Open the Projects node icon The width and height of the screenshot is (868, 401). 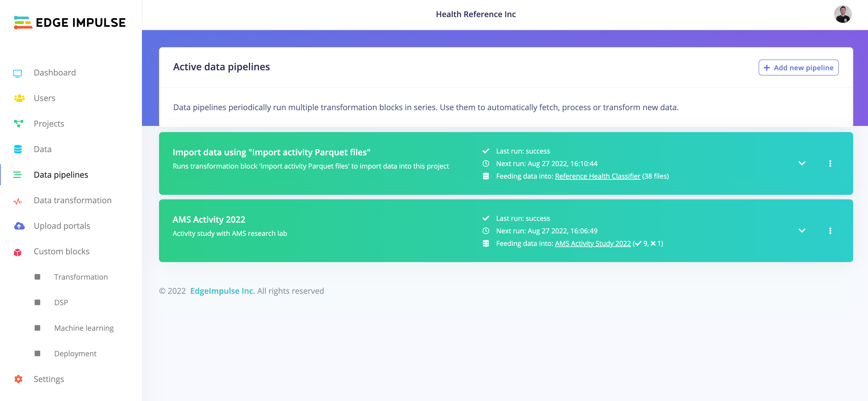pos(18,124)
